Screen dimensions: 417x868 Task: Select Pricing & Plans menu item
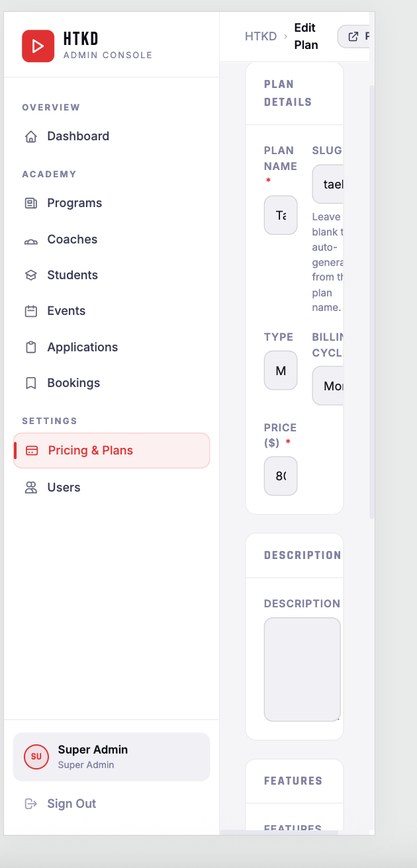(111, 451)
